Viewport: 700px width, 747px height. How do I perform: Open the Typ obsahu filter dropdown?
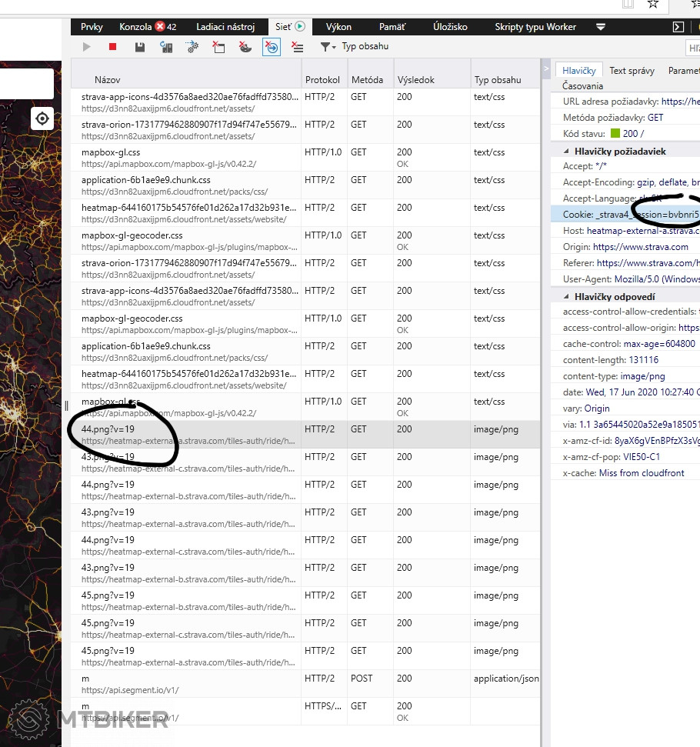355,47
